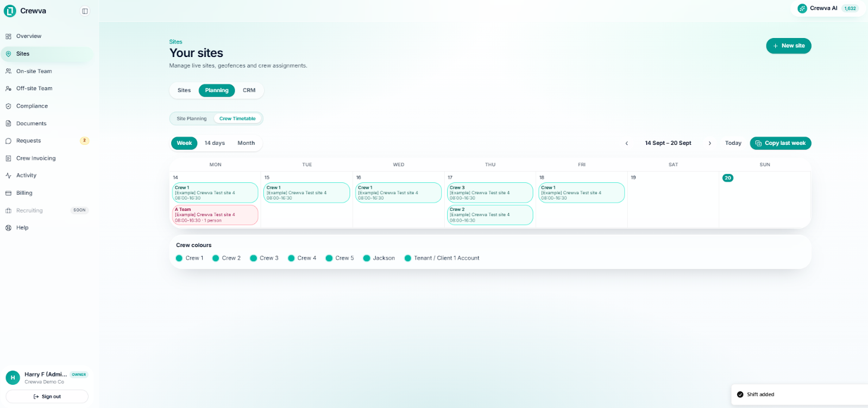Click the Sites location pin icon
The image size is (868, 408).
point(8,53)
